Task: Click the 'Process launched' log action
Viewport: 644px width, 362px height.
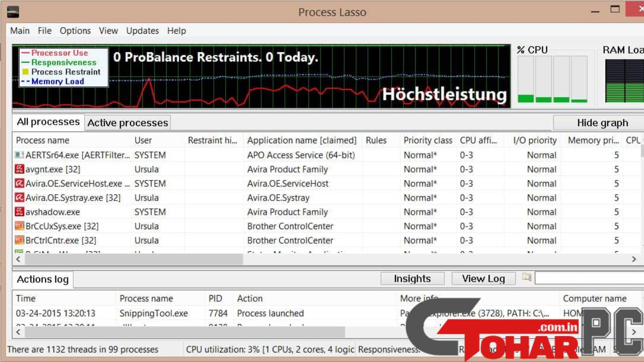Action: tap(270, 313)
